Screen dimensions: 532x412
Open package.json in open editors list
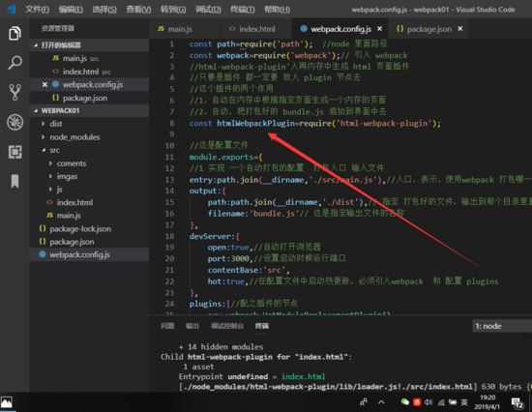tap(90, 98)
